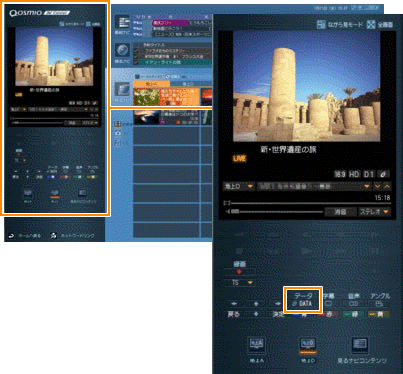The image size is (403, 374).
Task: Click the red 赤 color key
Action: click(x=329, y=314)
